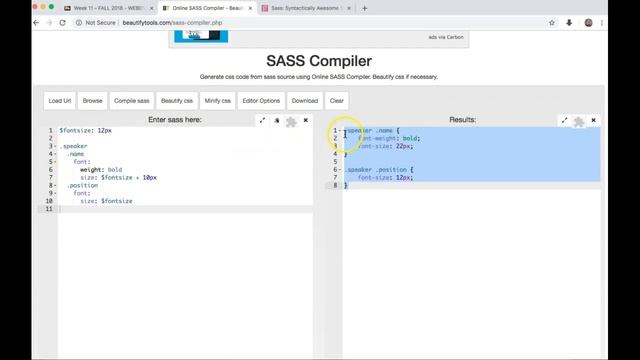This screenshot has height=360, width=640.
Task: Go back to the previous page
Action: (36, 23)
